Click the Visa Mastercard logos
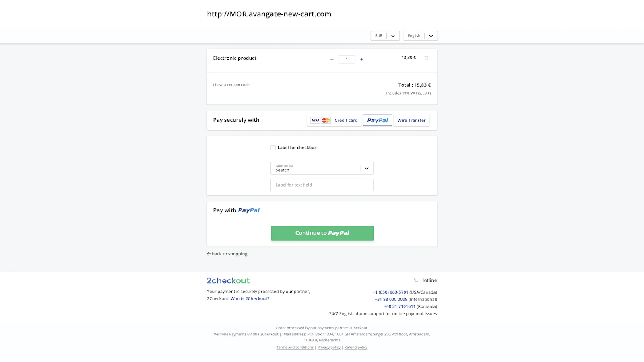644x362 pixels. tap(320, 120)
